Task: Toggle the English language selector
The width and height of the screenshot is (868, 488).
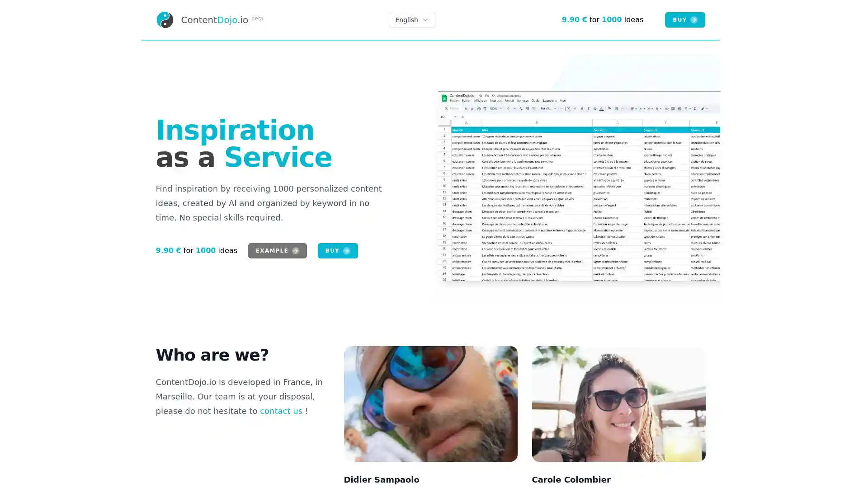Action: 412,20
